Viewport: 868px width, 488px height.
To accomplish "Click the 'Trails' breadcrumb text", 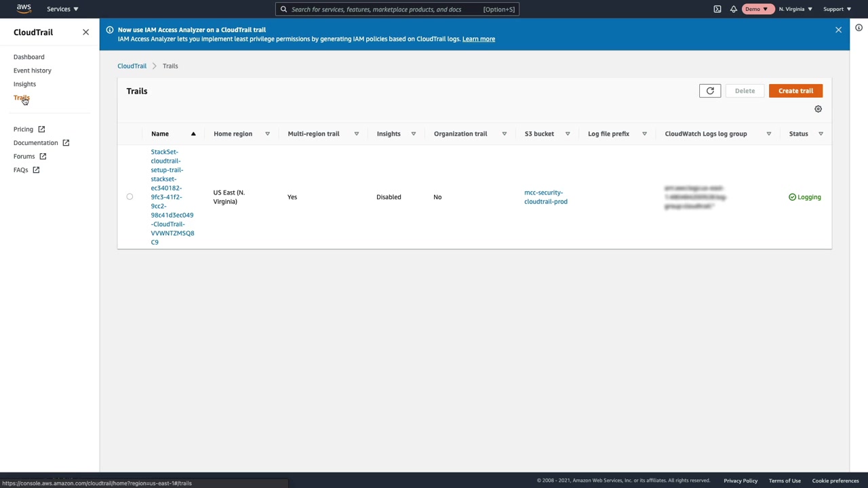I will (170, 66).
